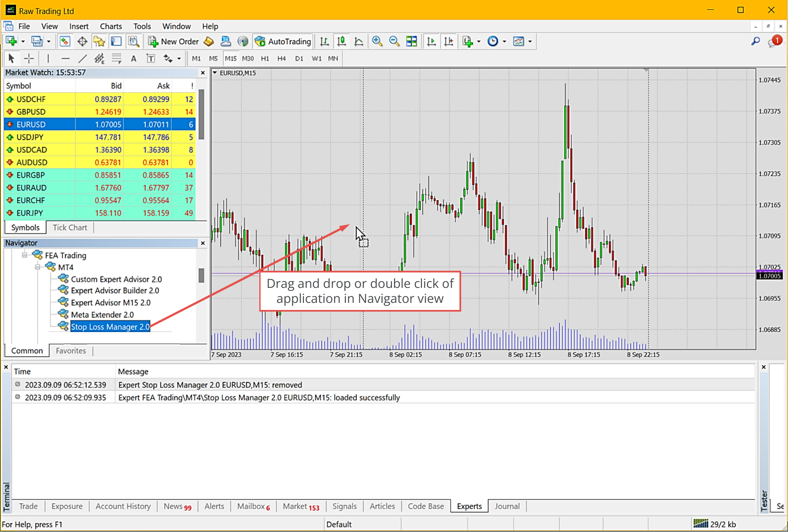The image size is (788, 532).
Task: Click the Navigator vertical scrollbar thumb
Action: (x=201, y=275)
